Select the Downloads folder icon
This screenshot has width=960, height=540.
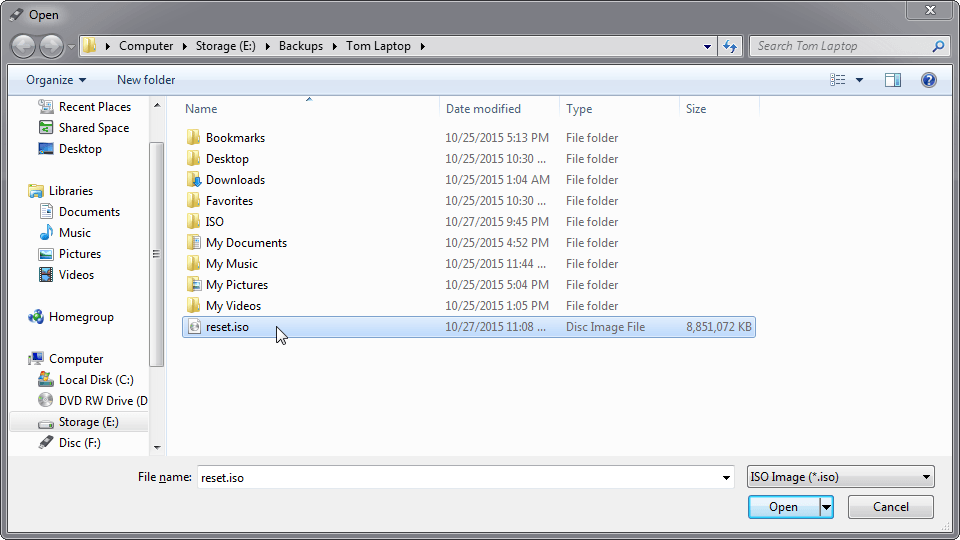[x=194, y=180]
